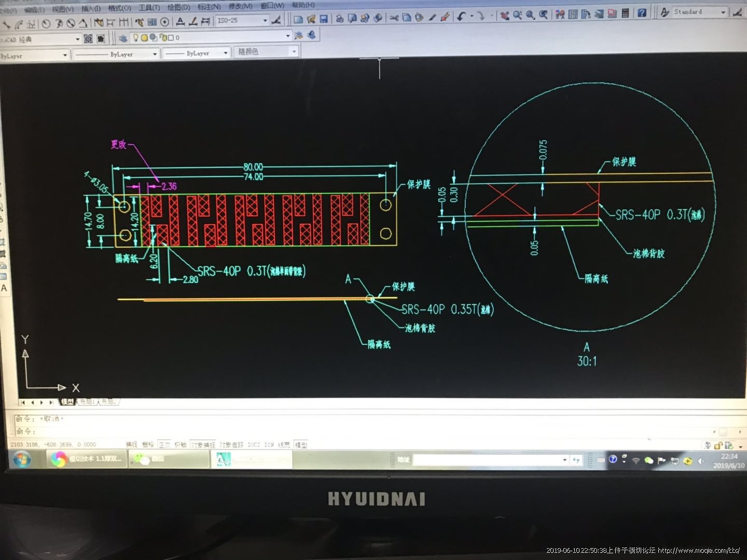The width and height of the screenshot is (747, 560).
Task: Click the WeChat button in the taskbar
Action: point(150,459)
